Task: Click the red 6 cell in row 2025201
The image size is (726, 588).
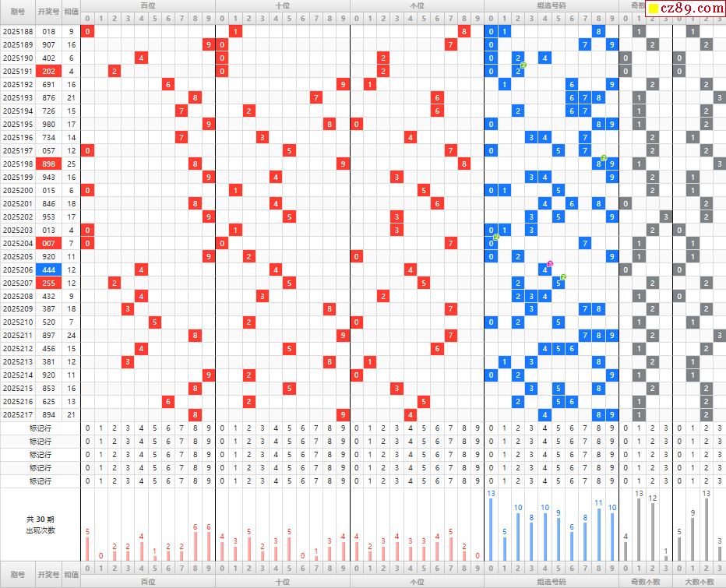Action: [x=437, y=204]
